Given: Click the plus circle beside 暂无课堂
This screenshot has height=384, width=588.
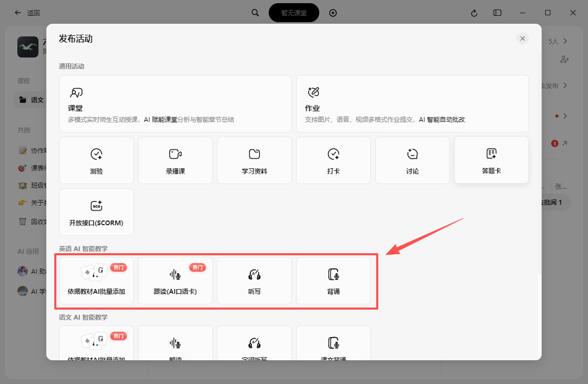Looking at the screenshot, I should click(332, 13).
